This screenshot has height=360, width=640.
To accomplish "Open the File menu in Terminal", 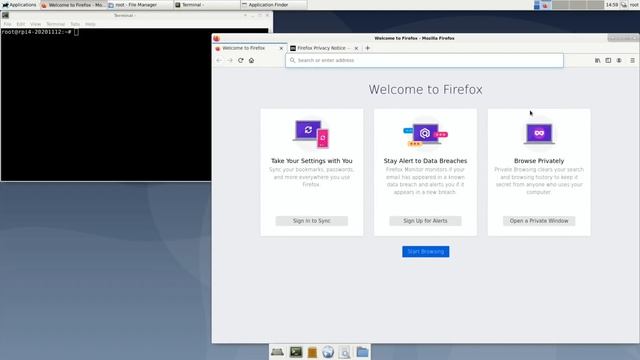I will pos(7,24).
